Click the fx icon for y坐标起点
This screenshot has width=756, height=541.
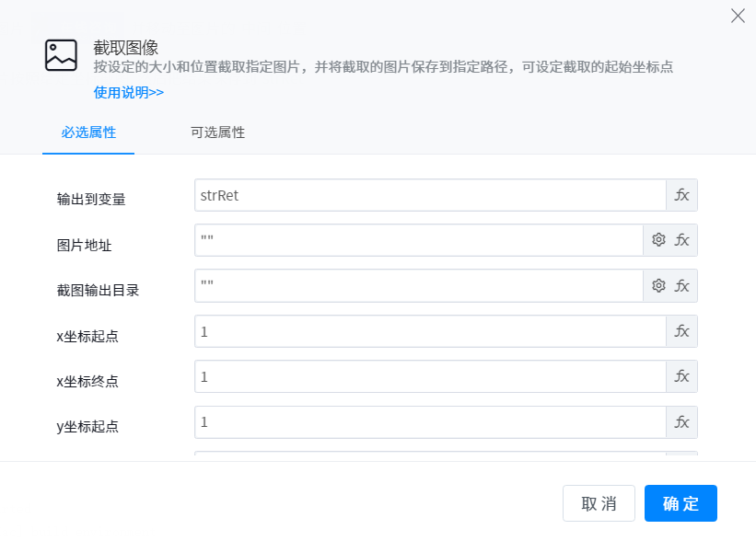coord(681,422)
